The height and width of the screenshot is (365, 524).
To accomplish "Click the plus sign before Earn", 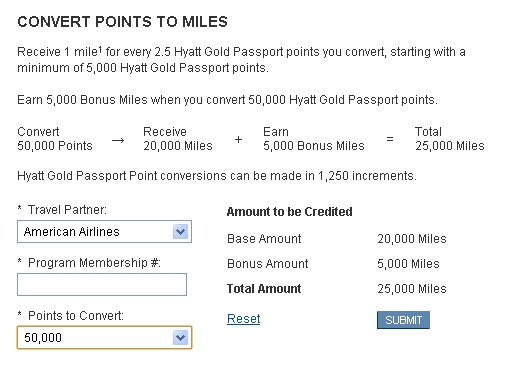I will (x=238, y=139).
